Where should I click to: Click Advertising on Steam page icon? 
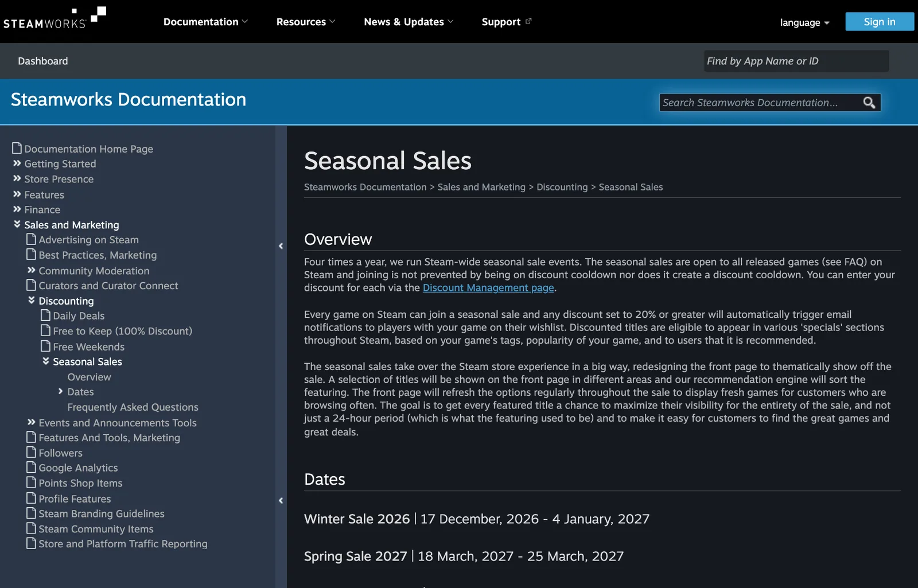(x=31, y=239)
